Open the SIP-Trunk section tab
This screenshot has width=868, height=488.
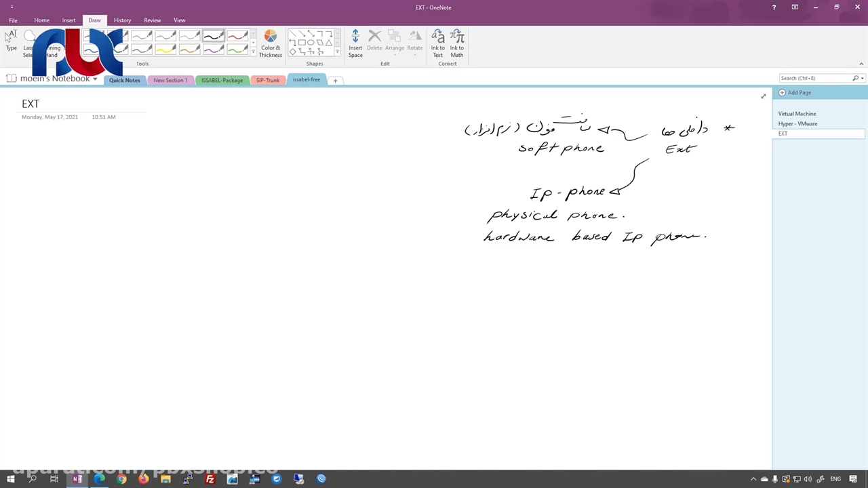[x=267, y=80]
